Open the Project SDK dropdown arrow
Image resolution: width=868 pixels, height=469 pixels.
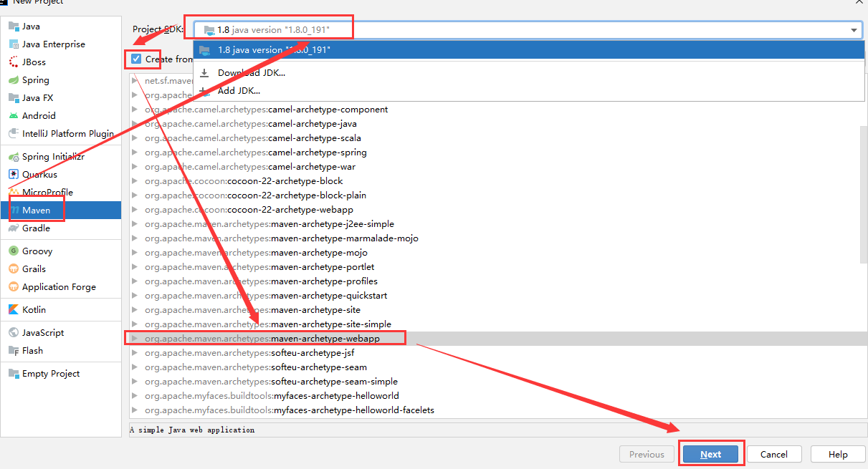(854, 30)
